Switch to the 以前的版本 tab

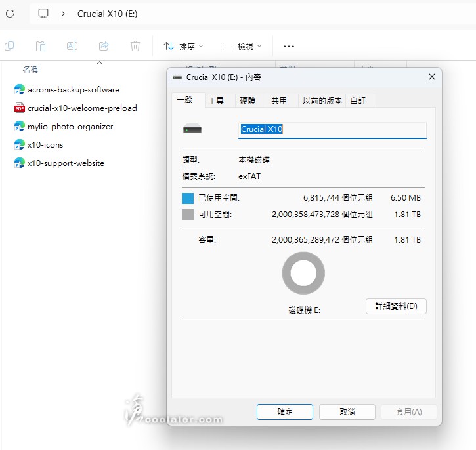tap(322, 100)
